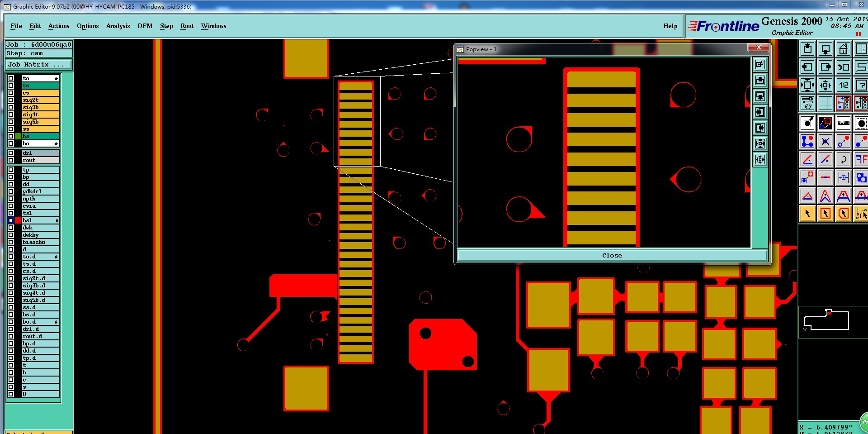Toggle the checkbox for layer sig4t
This screenshot has width=868, height=434.
pos(11,114)
